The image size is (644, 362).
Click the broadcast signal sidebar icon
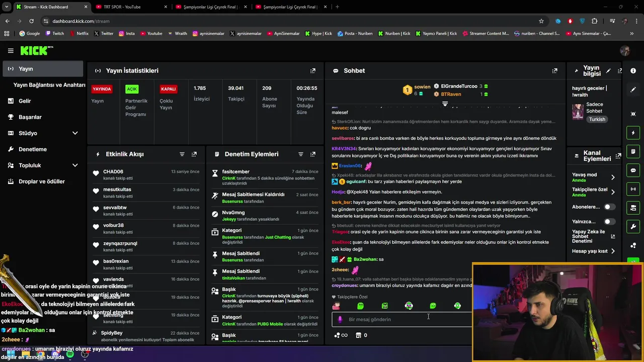(633, 189)
